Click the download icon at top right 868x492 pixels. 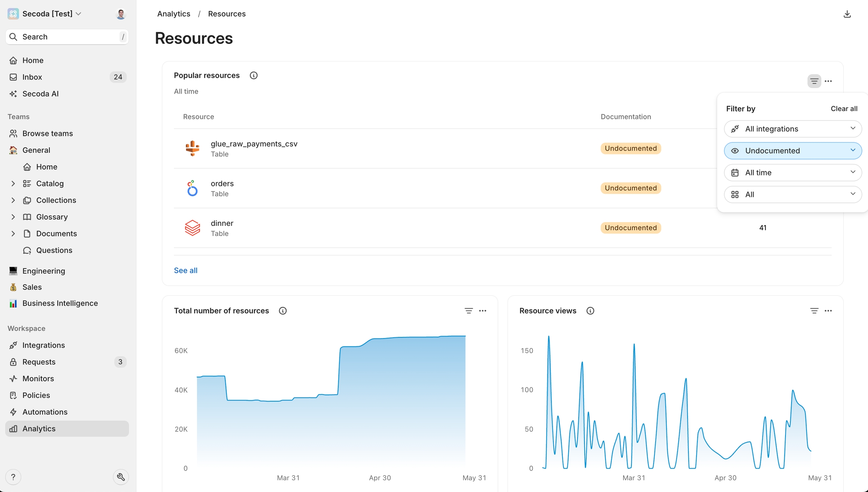coord(847,14)
